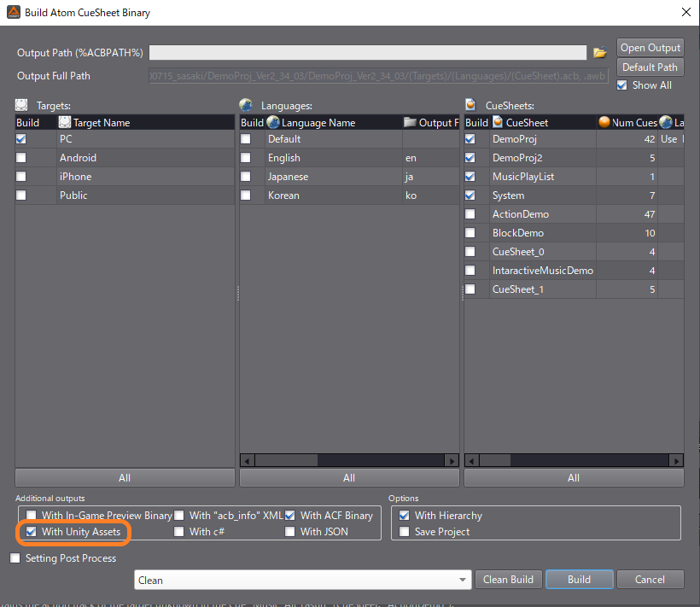The width and height of the screenshot is (700, 607).
Task: Click the CueSheets panel header icon
Action: coord(471,105)
